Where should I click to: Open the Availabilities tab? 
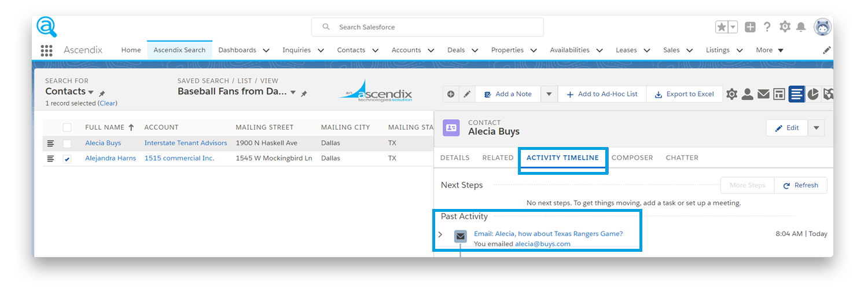pyautogui.click(x=569, y=50)
